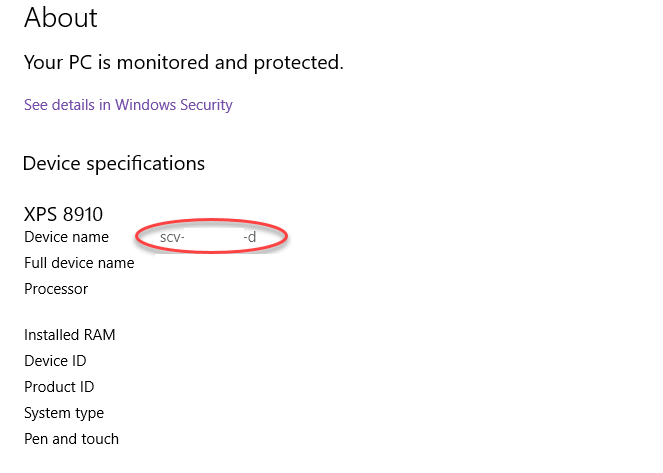This screenshot has height=473, width=663.
Task: Click the "scv-" device name prefix
Action: (172, 238)
